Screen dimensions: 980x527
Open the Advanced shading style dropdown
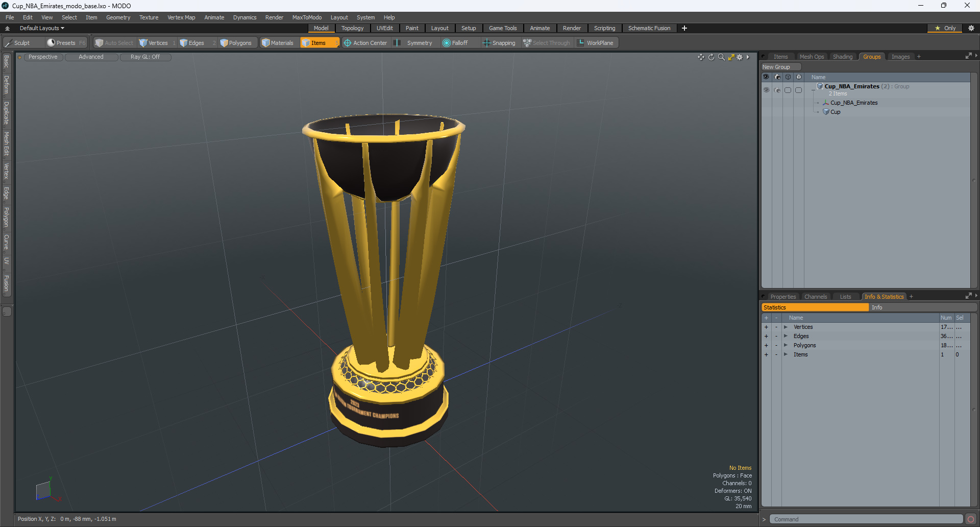tap(91, 57)
